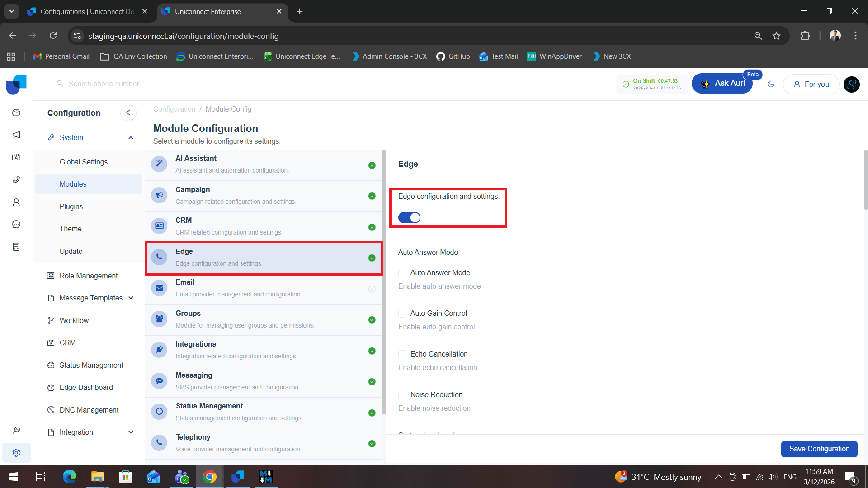Viewport: 868px width, 488px height.
Task: Toggle dark mode moon icon
Action: point(771,84)
